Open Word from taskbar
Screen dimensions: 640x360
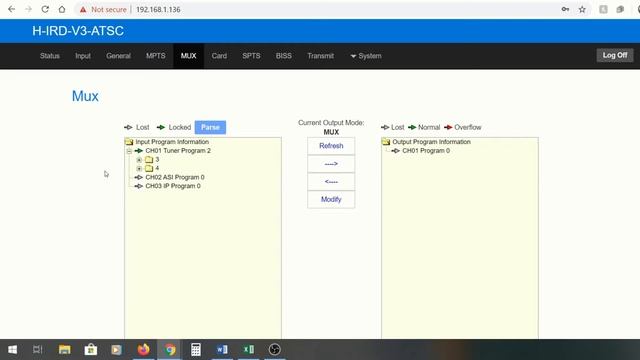222,350
